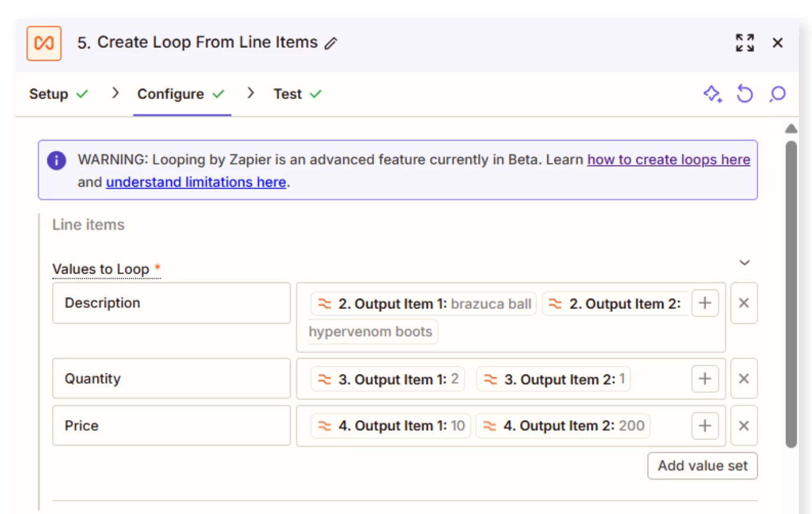
Task: Click the undo/refresh arrow icon
Action: click(745, 94)
